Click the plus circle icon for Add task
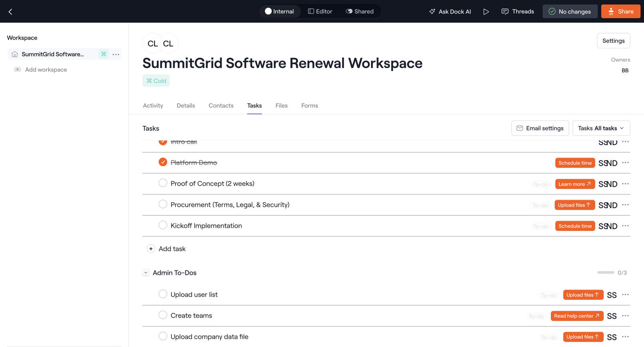This screenshot has width=644, height=347. pyautogui.click(x=151, y=249)
